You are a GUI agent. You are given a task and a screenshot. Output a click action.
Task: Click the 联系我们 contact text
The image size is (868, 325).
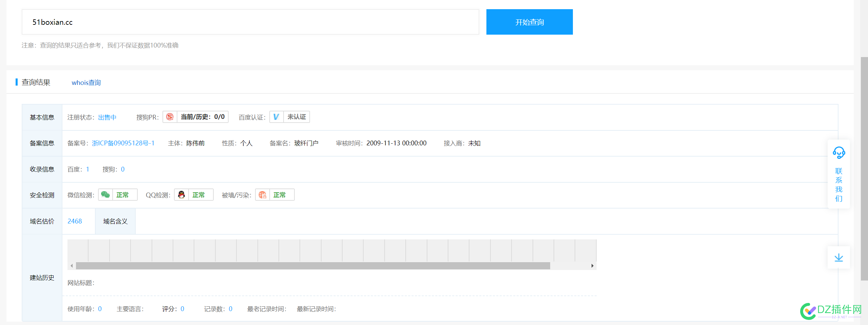tap(839, 185)
